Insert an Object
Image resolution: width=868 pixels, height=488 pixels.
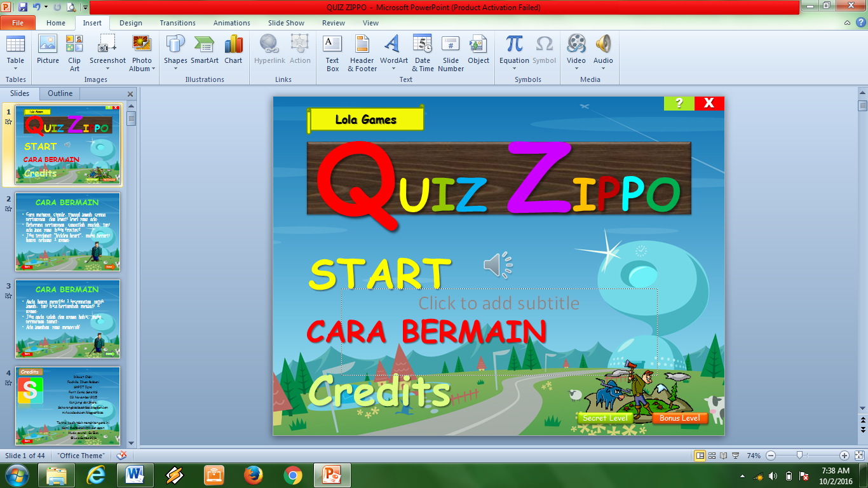coord(478,49)
